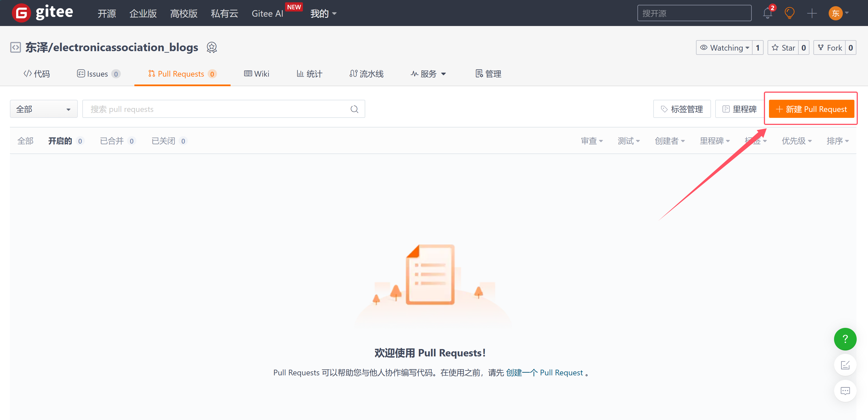Screen dimensions: 868x420
Task: Click 私有云 in the top navigation
Action: (x=224, y=14)
